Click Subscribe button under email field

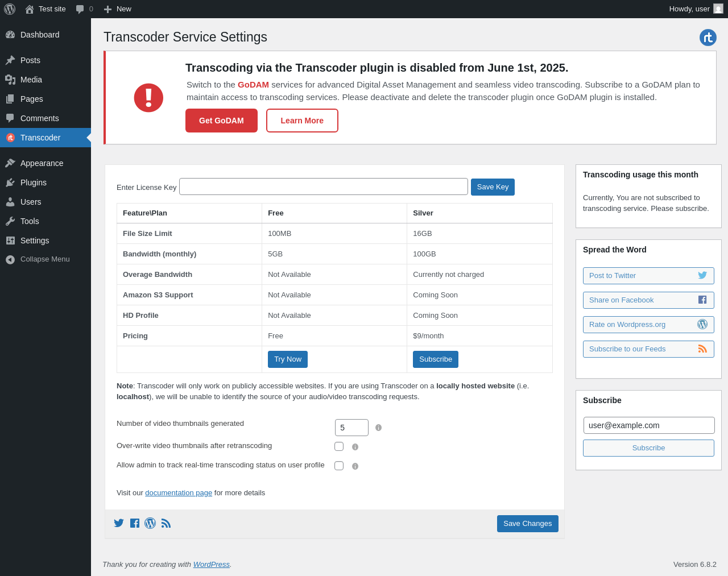(648, 448)
